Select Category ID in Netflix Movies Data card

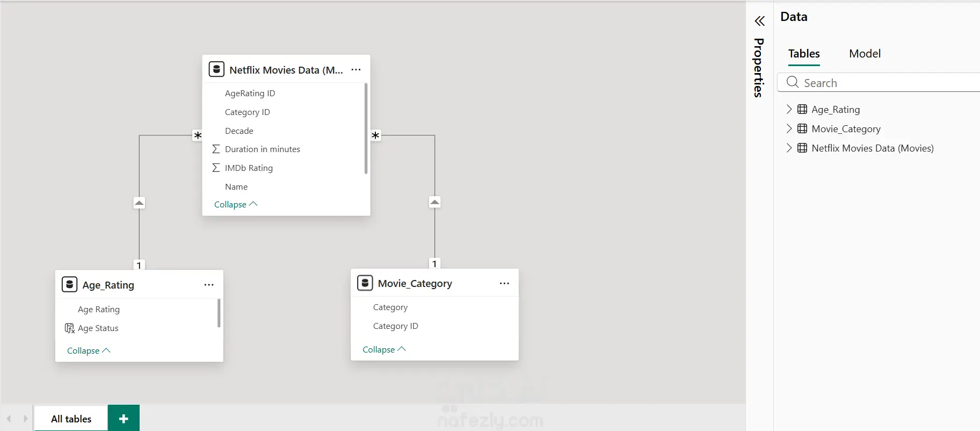[248, 112]
